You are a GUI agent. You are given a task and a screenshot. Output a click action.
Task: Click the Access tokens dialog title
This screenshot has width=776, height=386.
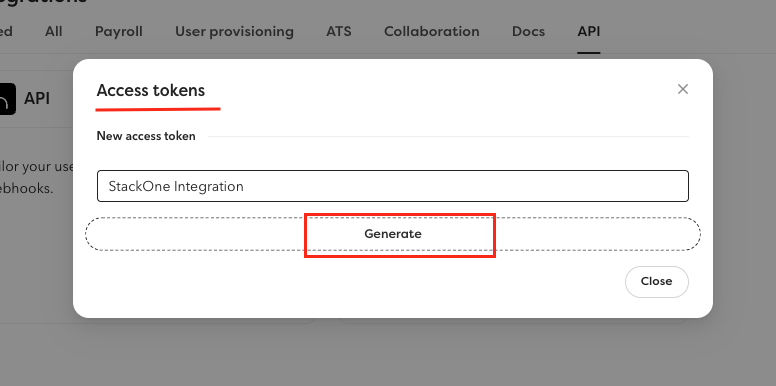click(x=150, y=91)
